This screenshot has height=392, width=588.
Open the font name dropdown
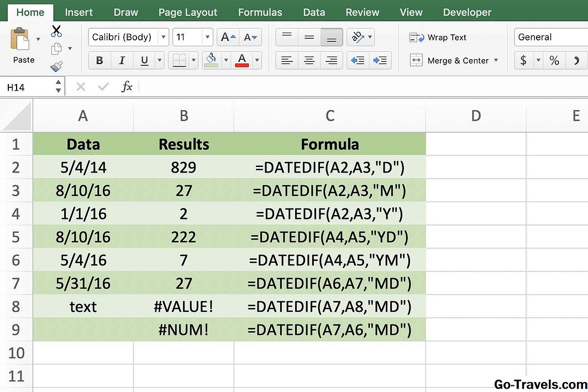tap(164, 37)
